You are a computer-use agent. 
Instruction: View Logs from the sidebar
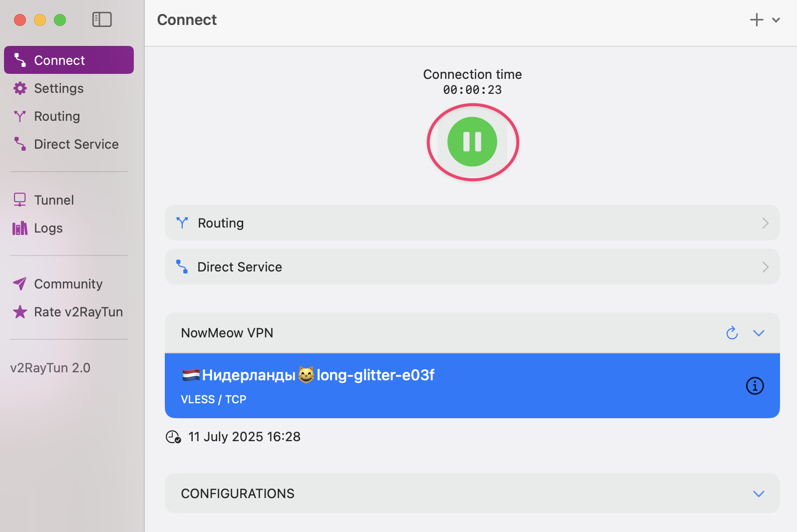pos(48,228)
